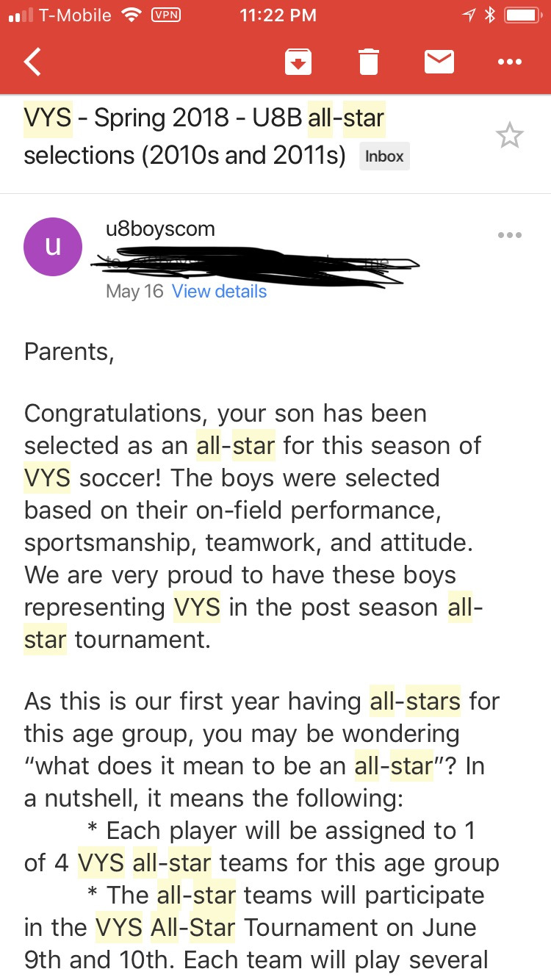Mark as unread with the envelope icon
The height and width of the screenshot is (980, 551).
tap(439, 62)
